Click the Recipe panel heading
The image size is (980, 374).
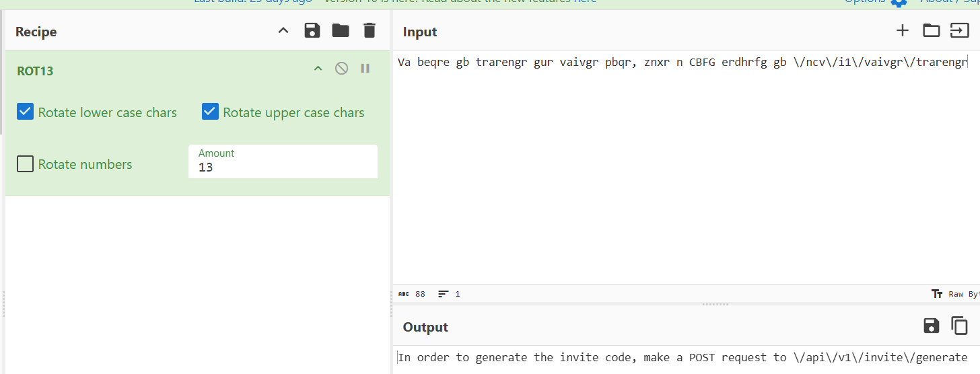(36, 32)
